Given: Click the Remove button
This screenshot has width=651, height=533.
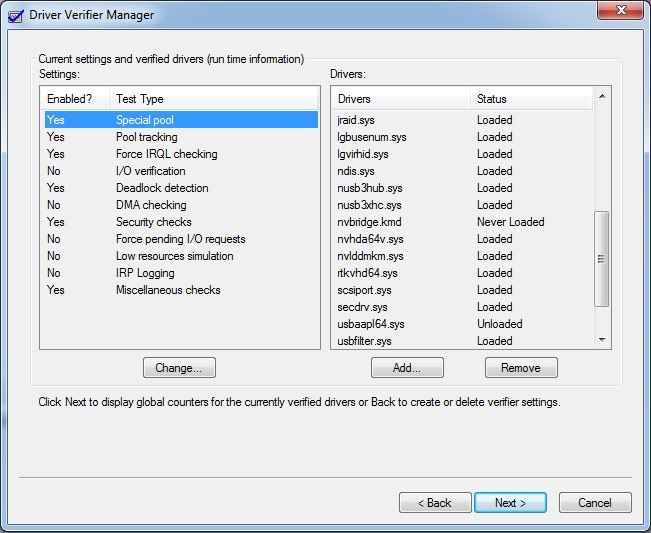Looking at the screenshot, I should (521, 368).
